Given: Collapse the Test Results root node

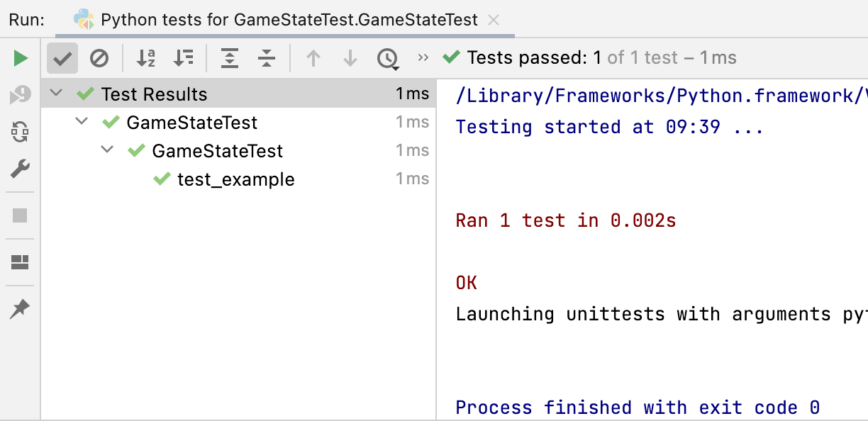Looking at the screenshot, I should pos(57,94).
